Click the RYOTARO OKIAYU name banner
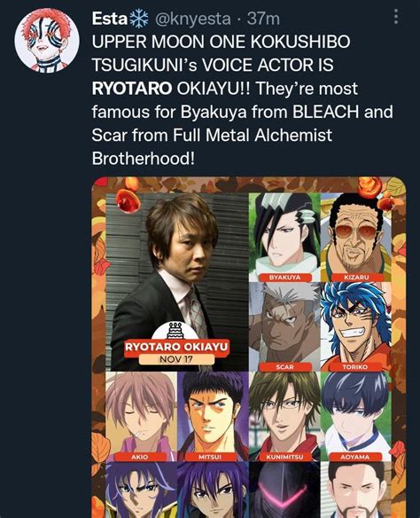The height and width of the screenshot is (518, 420). (x=176, y=347)
